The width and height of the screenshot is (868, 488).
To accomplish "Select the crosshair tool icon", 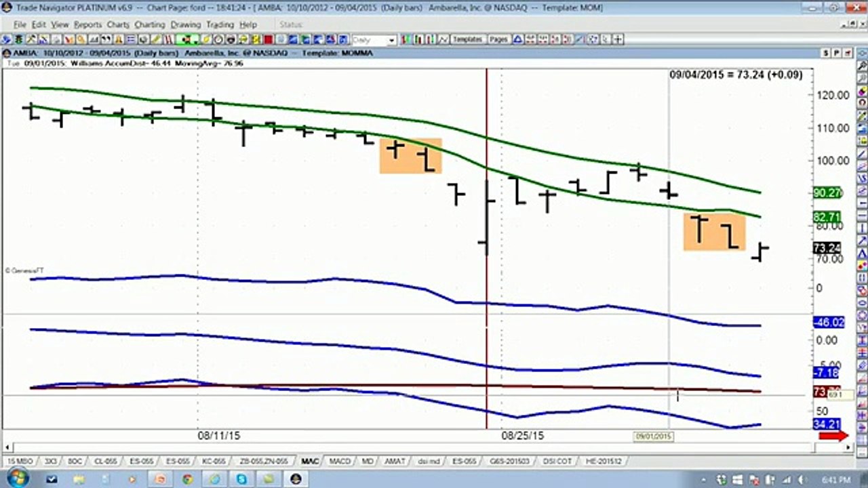I will point(618,39).
